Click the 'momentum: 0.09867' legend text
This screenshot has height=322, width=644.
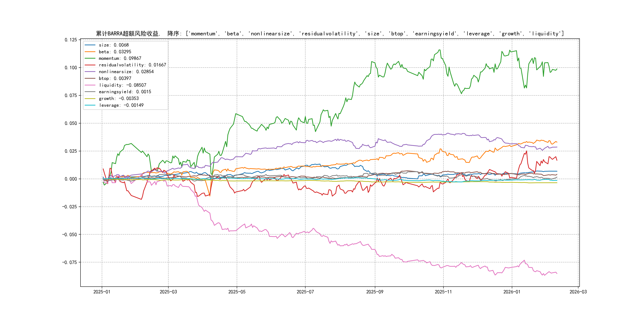pos(120,58)
